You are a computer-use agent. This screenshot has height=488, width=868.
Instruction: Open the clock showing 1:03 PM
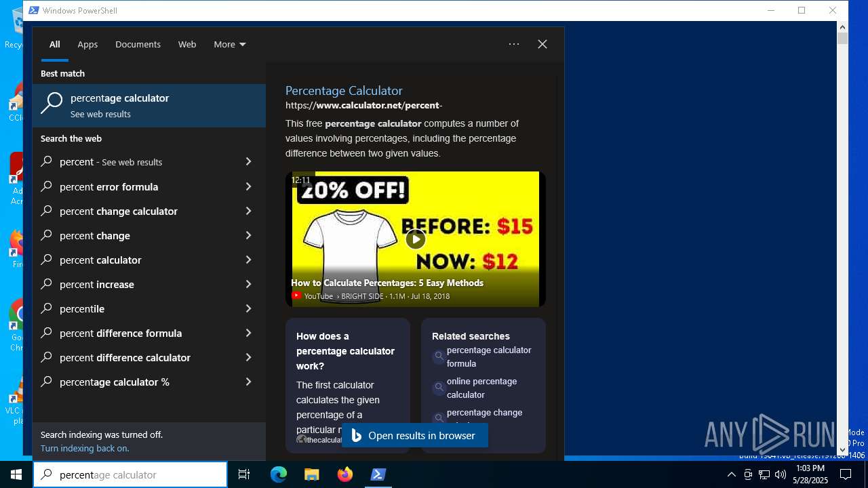(810, 474)
